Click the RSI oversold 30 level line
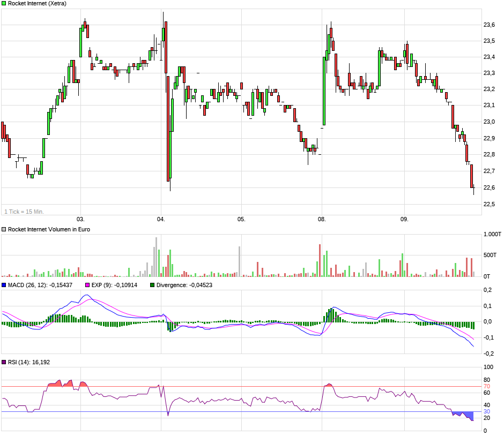This screenshot has width=504, height=436. pyautogui.click(x=241, y=410)
